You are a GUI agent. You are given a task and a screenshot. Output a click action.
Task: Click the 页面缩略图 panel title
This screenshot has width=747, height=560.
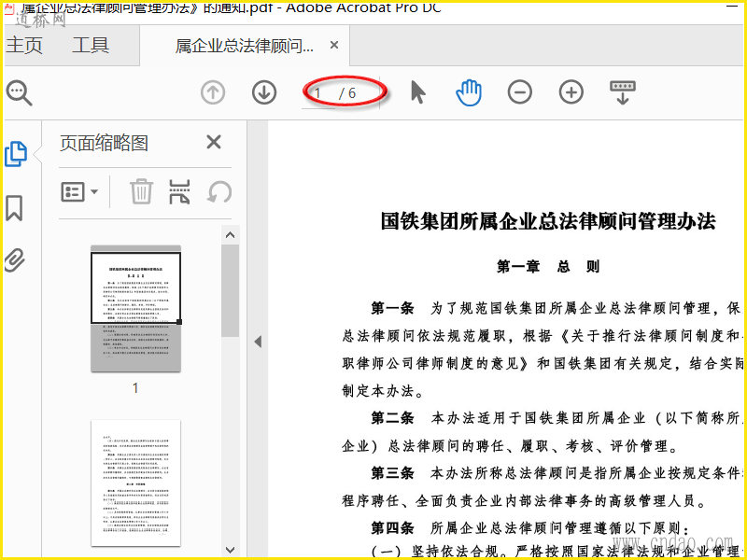[x=104, y=143]
